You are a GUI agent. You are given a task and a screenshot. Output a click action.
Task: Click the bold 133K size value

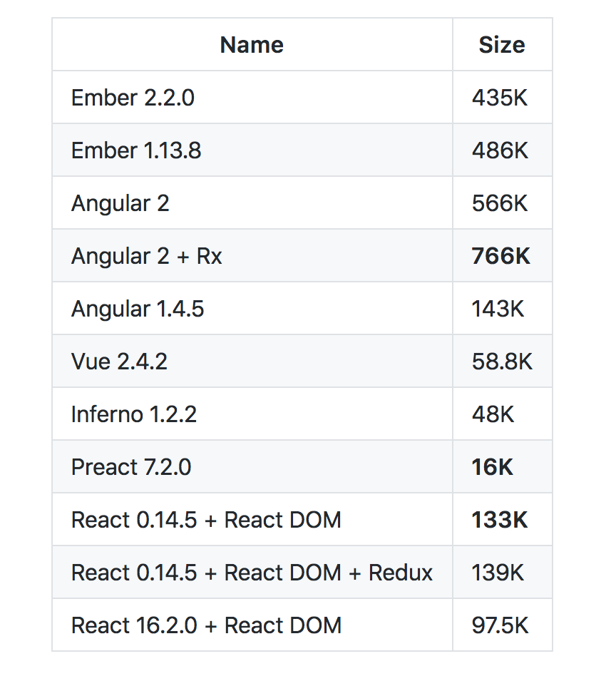point(500,520)
